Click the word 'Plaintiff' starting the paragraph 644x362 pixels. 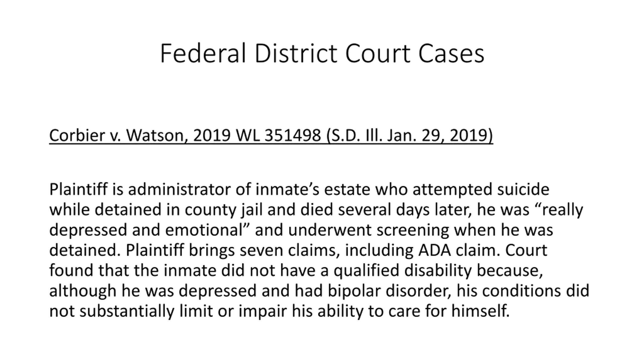pyautogui.click(x=78, y=189)
